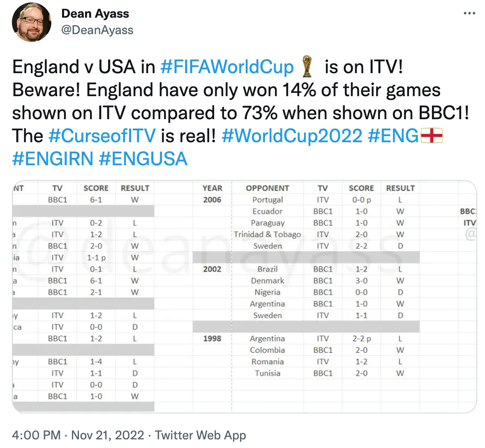Image resolution: width=485 pixels, height=448 pixels.
Task: Click the Twitter Web App source label
Action: click(x=201, y=435)
